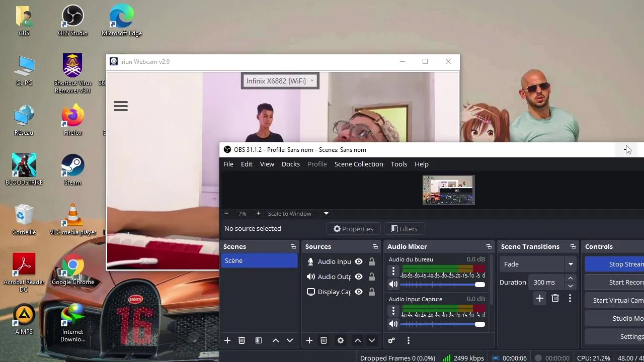
Task: Click the Start Recording button
Action: click(x=615, y=282)
